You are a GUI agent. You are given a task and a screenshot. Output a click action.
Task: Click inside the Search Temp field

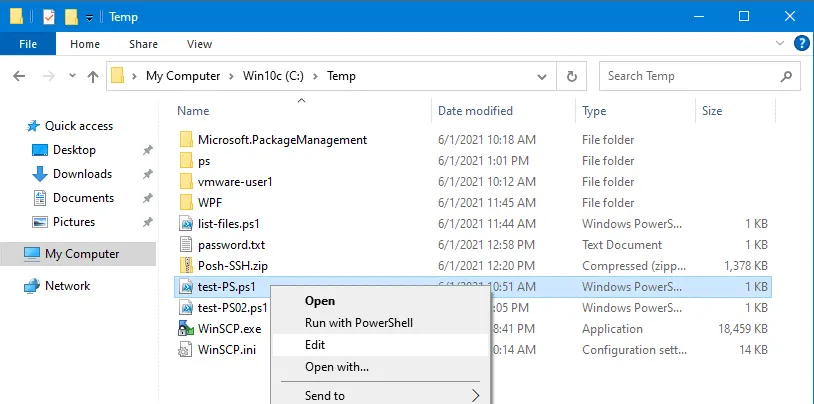(x=700, y=76)
